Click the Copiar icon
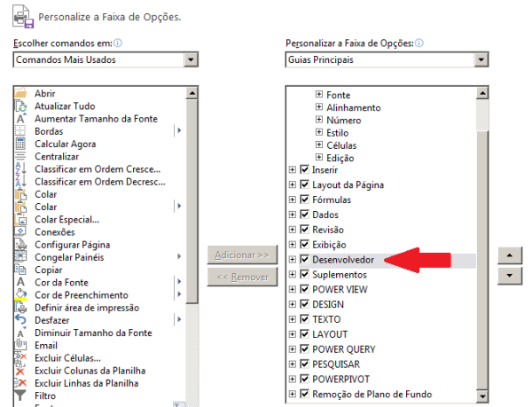Image resolution: width=532 pixels, height=407 pixels. 20,270
